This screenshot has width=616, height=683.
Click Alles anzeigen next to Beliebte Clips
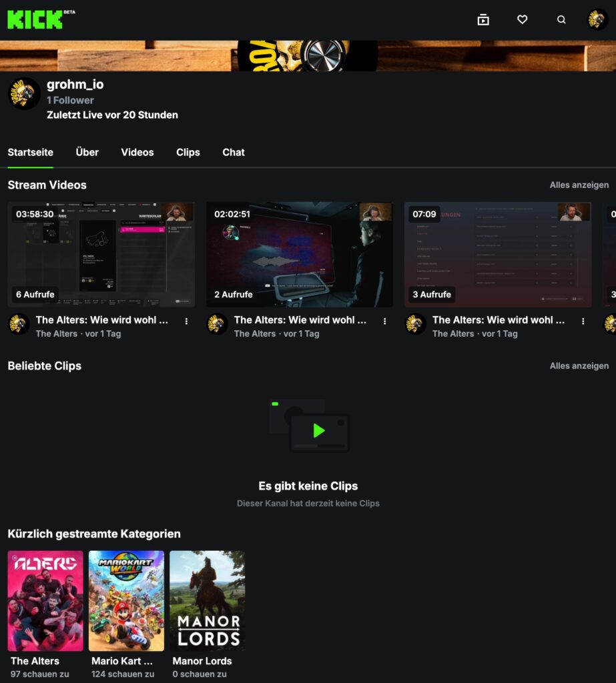pos(579,366)
